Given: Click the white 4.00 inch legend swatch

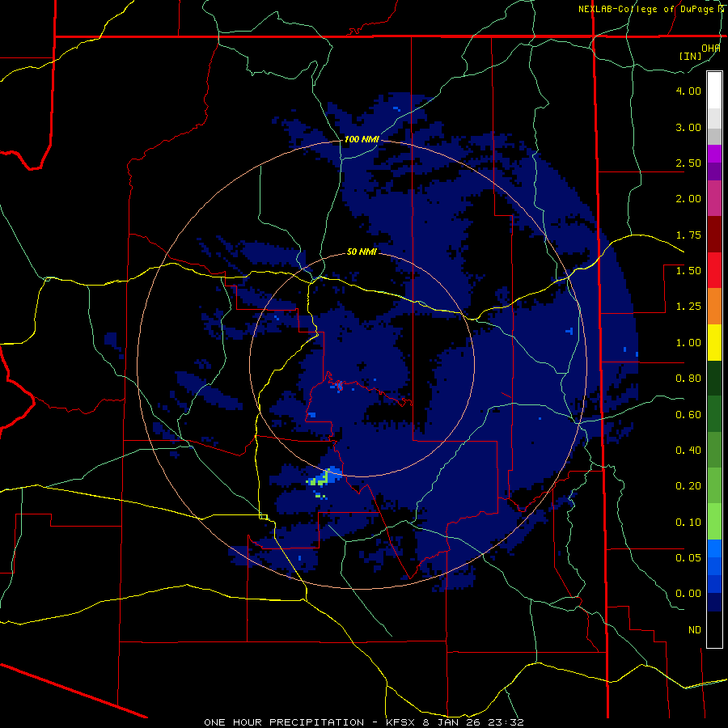Looking at the screenshot, I should pos(714,90).
